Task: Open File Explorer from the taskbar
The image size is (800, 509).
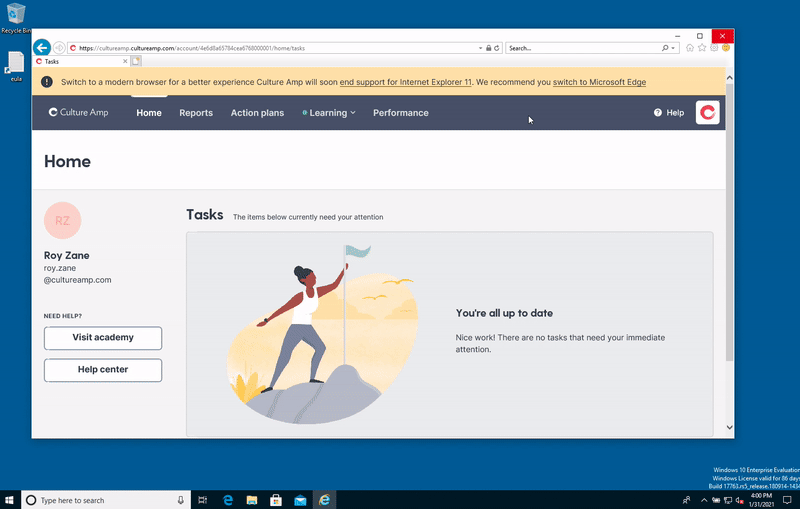Action: pyautogui.click(x=252, y=500)
